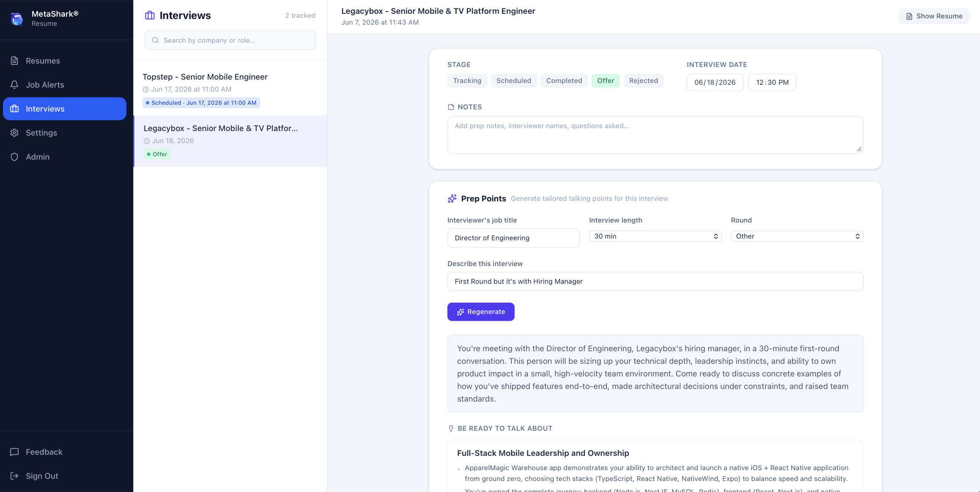Set the stage to Tracking
This screenshot has width=980, height=492.
pos(467,81)
